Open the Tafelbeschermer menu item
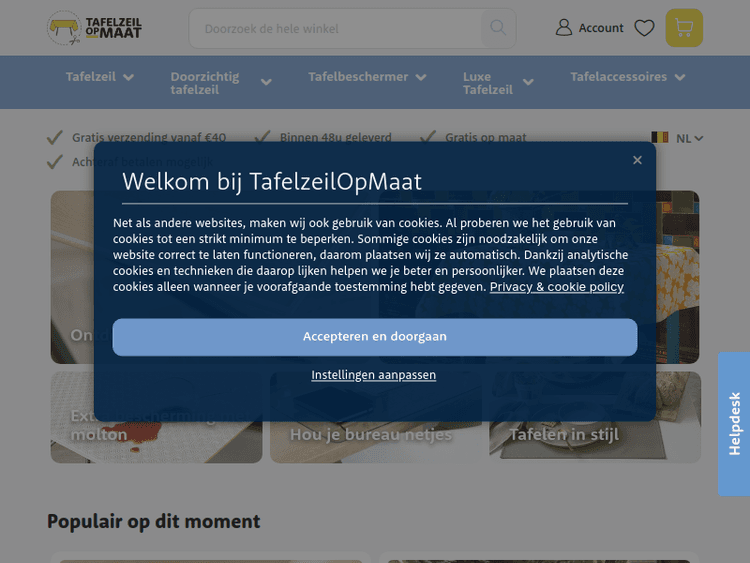 pos(358,77)
